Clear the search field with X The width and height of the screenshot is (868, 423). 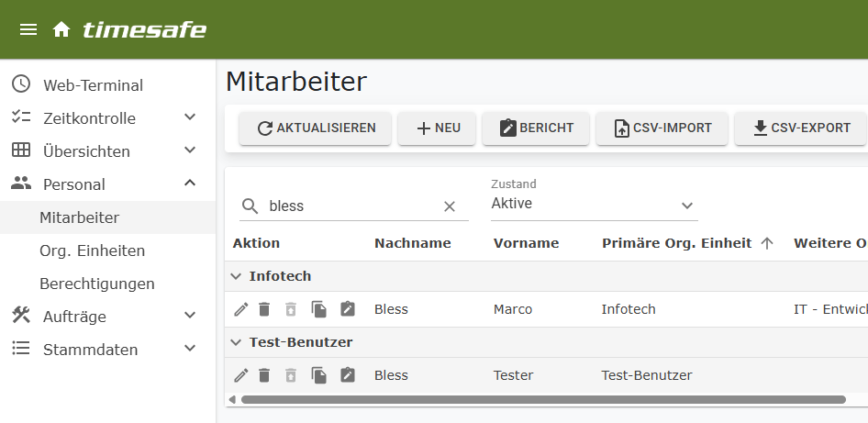tap(450, 206)
